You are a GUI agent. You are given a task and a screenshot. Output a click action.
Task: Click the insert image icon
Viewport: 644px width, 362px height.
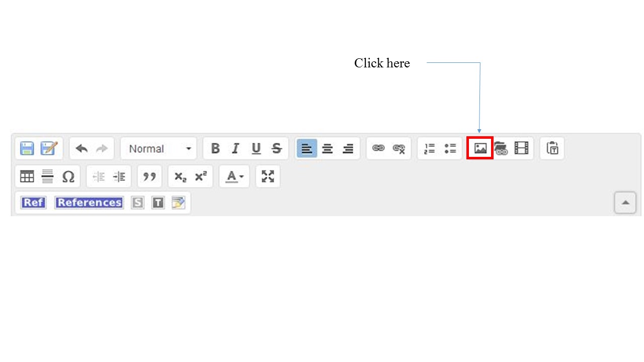(x=480, y=148)
